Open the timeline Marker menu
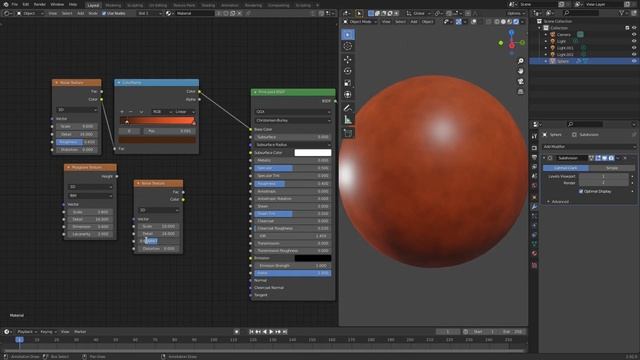640x360 pixels. click(80, 332)
